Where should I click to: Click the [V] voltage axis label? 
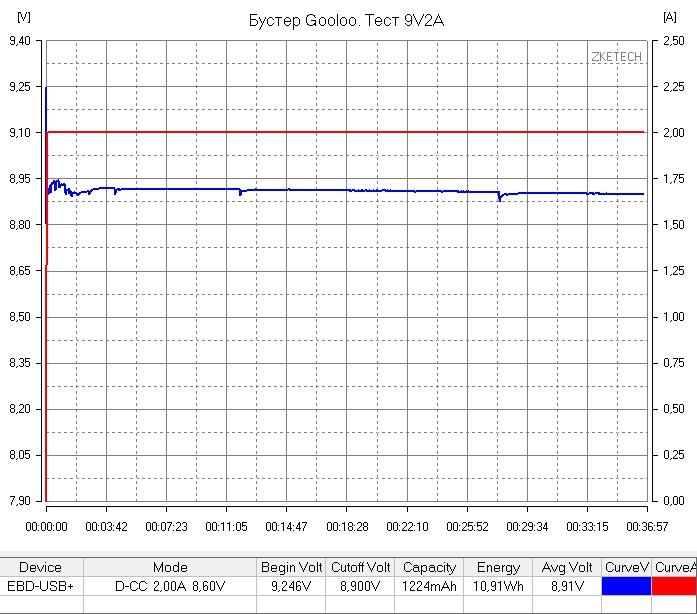(23, 17)
